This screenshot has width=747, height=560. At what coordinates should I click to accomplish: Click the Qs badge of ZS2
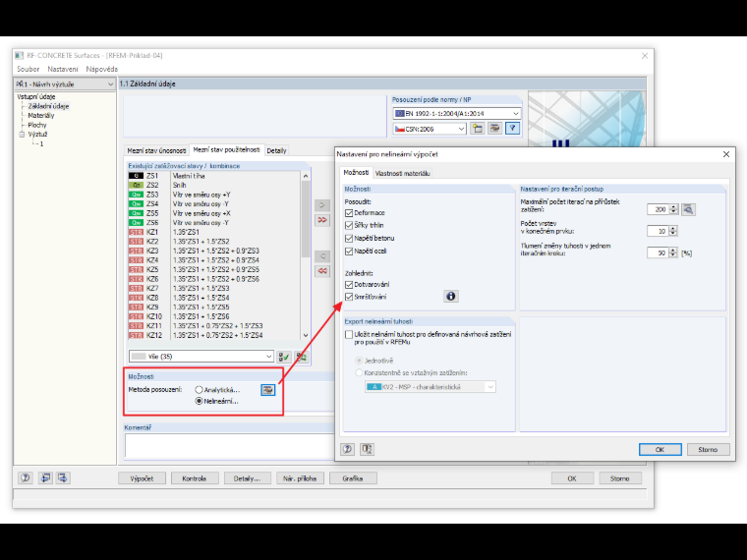[137, 186]
